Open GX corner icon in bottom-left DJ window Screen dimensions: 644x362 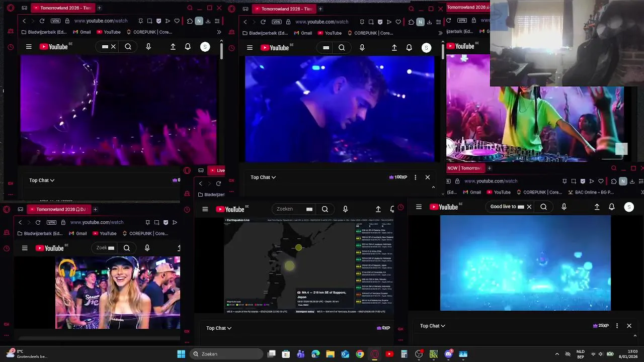point(7,324)
